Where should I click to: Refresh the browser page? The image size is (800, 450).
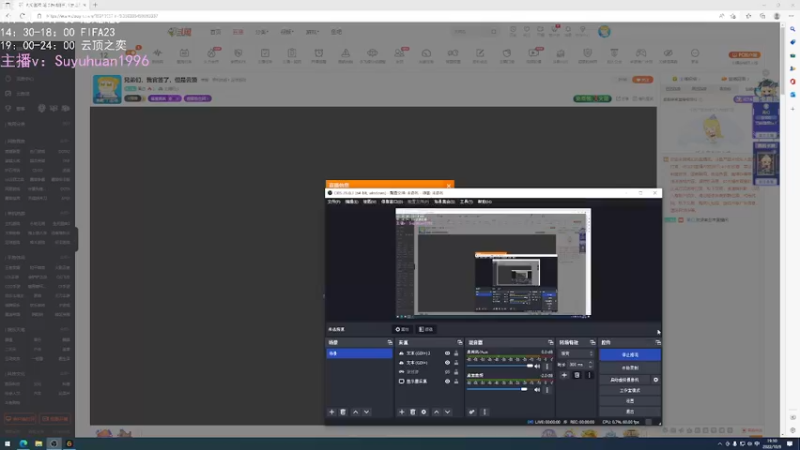(22, 16)
